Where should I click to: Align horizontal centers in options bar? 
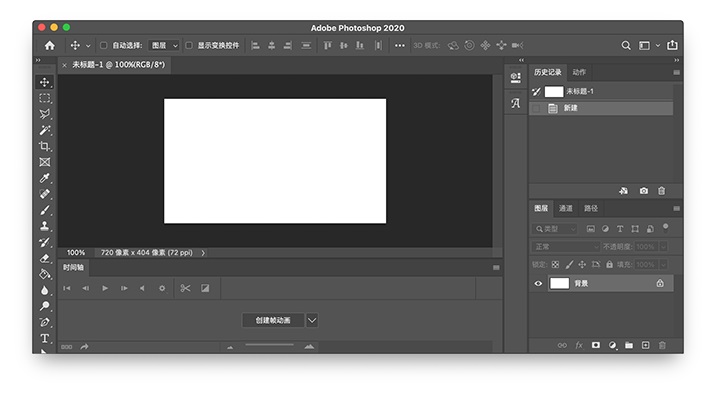click(x=272, y=45)
